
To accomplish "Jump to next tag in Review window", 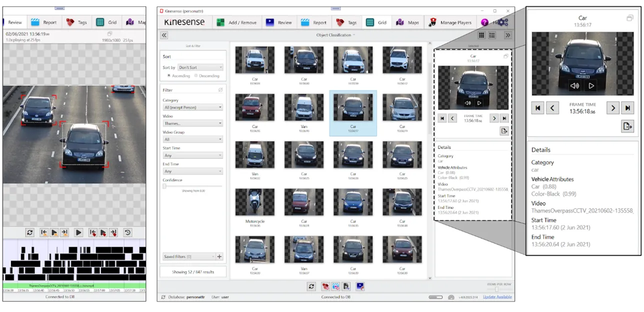I will [x=113, y=233].
